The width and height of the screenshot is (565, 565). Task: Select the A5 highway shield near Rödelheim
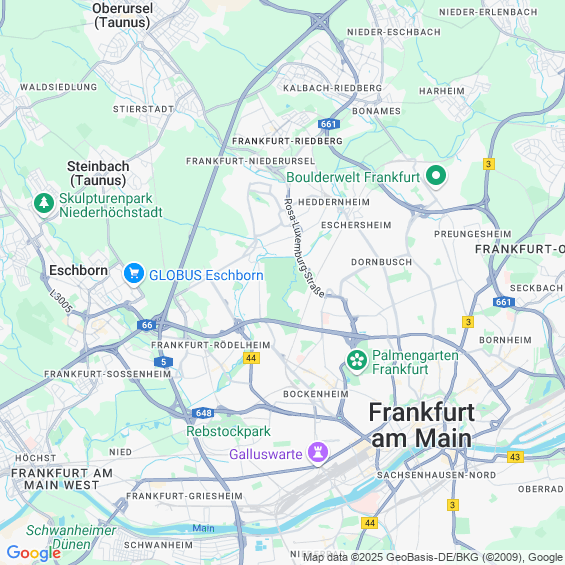tap(164, 362)
